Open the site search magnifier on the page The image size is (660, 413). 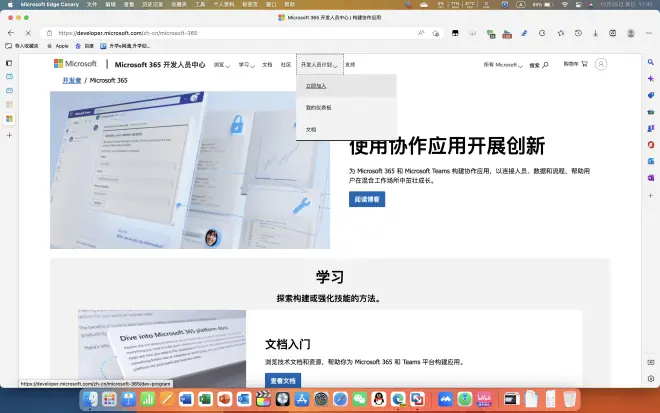point(545,65)
